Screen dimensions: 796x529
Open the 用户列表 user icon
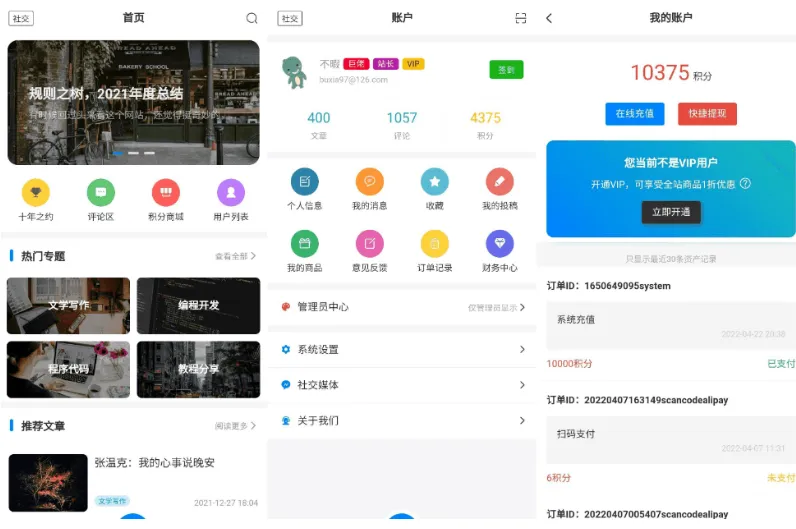[231, 192]
